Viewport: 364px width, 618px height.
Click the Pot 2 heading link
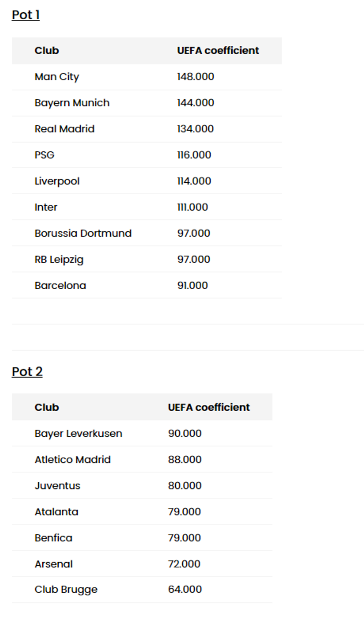point(27,372)
